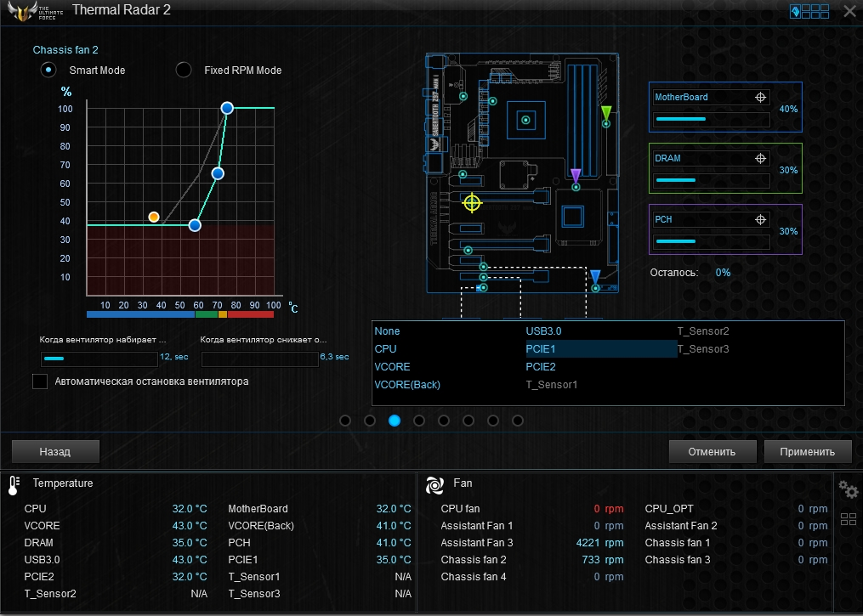Select CPU in the sensor list
Viewport: 863px width, 616px height.
tap(385, 348)
